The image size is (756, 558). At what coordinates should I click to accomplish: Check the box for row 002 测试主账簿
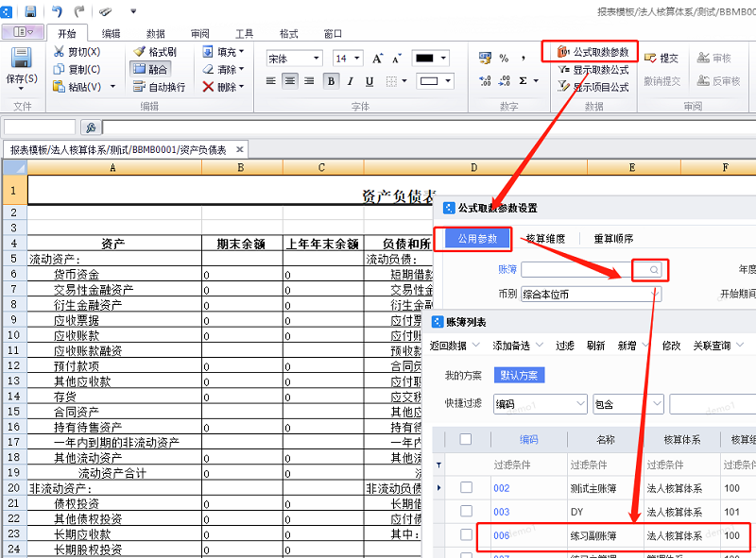click(x=466, y=488)
